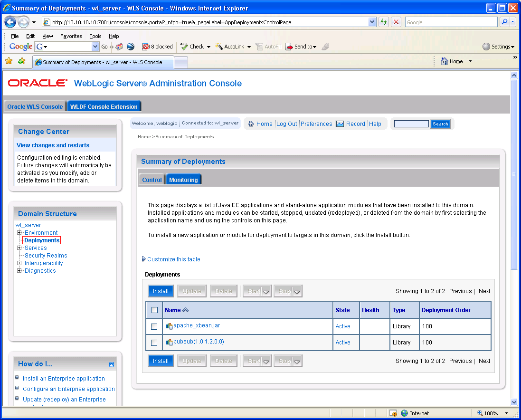Click the Add to Favorites green plus icon
This screenshot has width=521, height=420.
(21, 61)
